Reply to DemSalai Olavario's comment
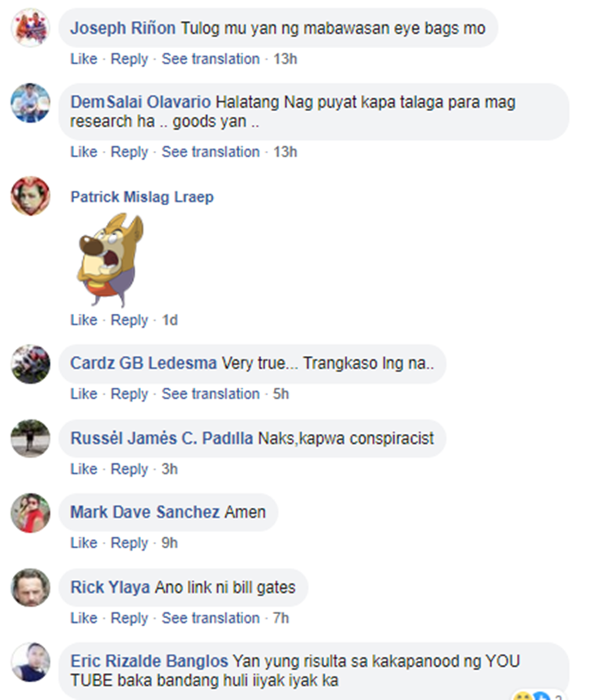608x700 pixels. 130,152
